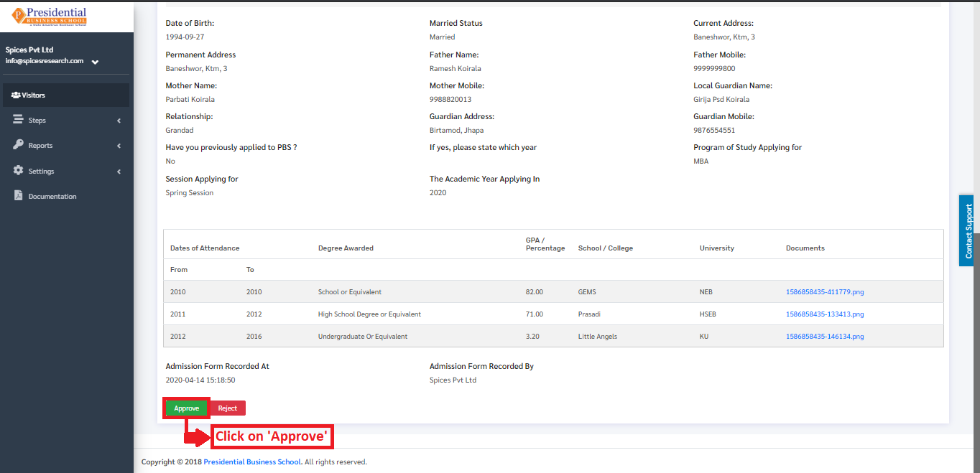This screenshot has height=473, width=980.
Task: Select the High School Degree or Equivalent cell
Action: point(369,314)
